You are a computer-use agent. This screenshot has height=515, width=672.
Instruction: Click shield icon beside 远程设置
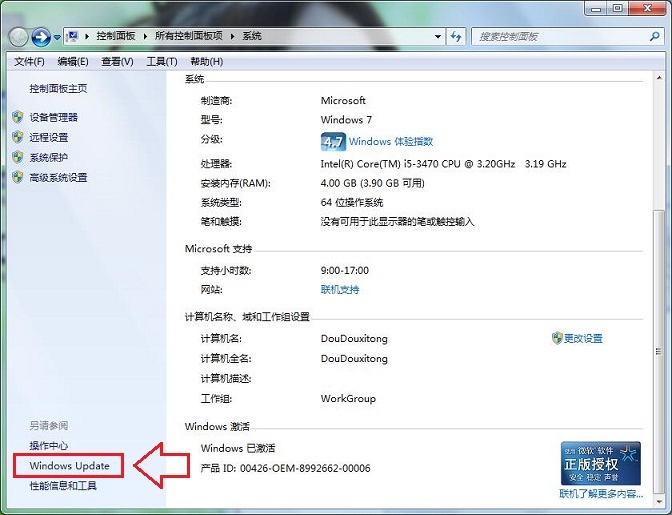[x=18, y=137]
